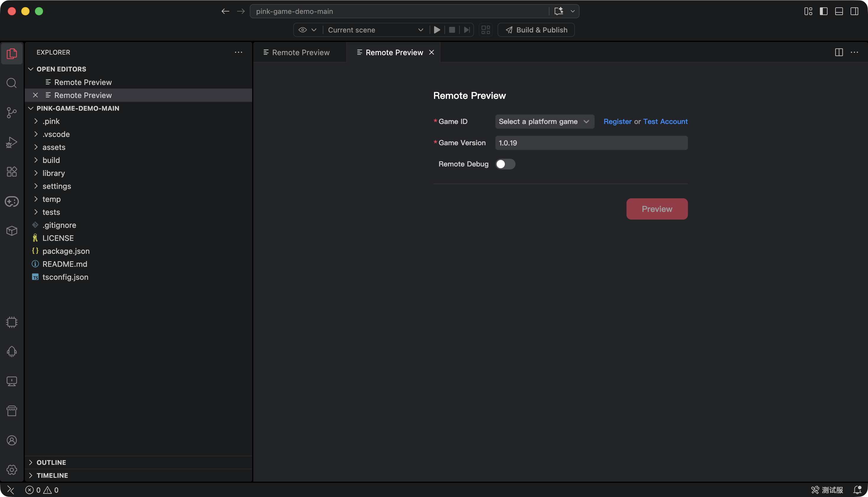Viewport: 868px width, 497px height.
Task: Collapse the OPEN EDITORS section
Action: click(x=138, y=69)
